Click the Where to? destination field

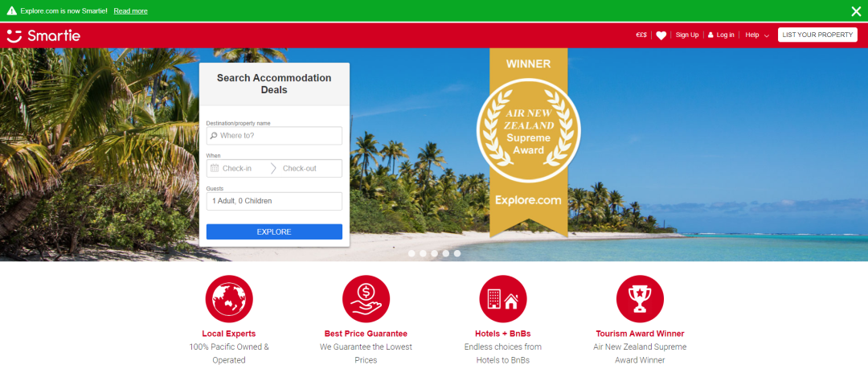[274, 136]
